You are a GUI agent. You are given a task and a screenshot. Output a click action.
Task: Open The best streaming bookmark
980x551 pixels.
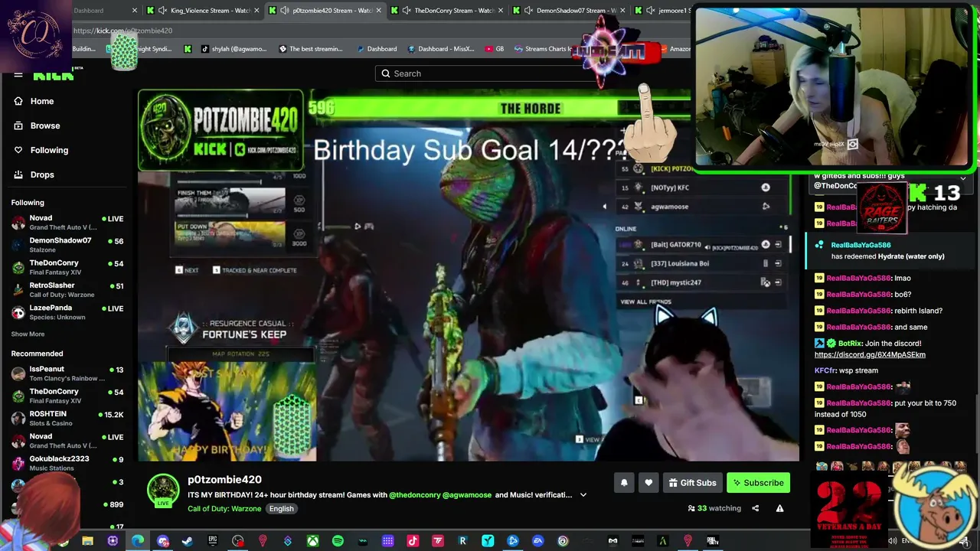pos(311,49)
